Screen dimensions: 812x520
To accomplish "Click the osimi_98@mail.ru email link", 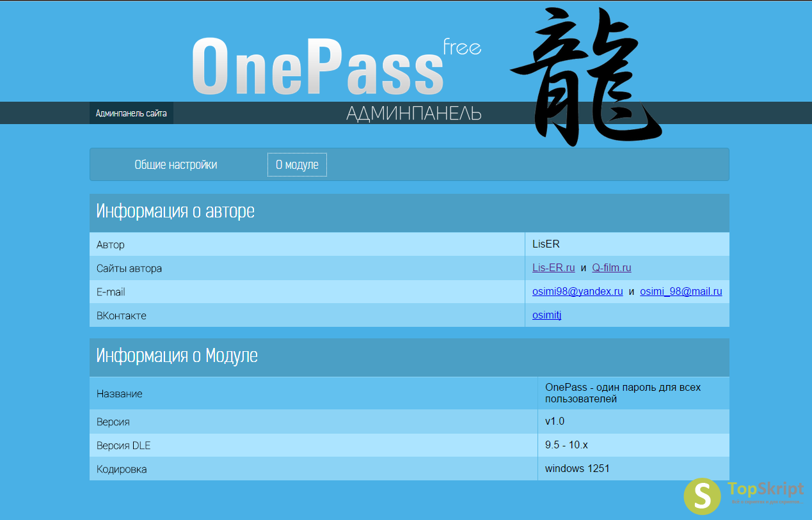I will click(x=681, y=292).
